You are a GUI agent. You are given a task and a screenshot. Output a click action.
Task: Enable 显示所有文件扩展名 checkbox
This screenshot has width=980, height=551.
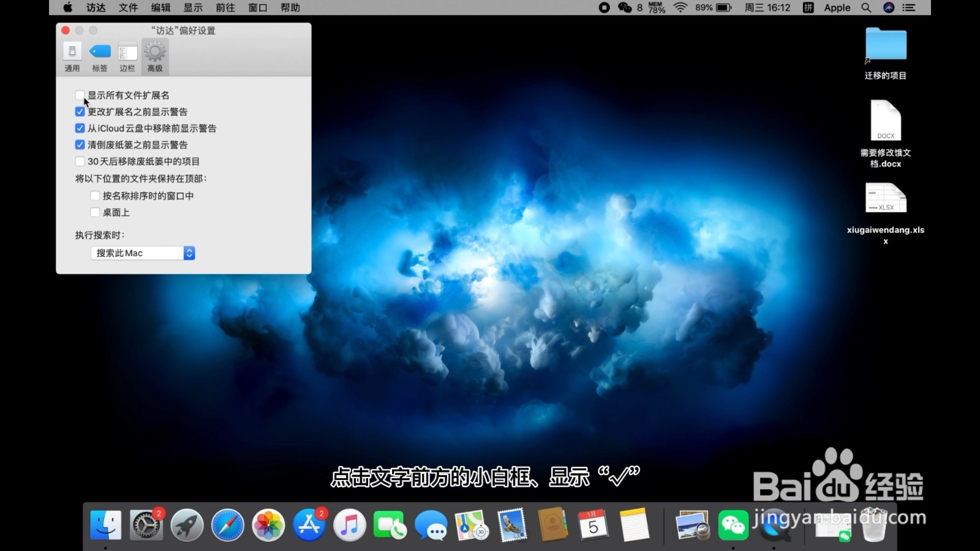(x=80, y=95)
